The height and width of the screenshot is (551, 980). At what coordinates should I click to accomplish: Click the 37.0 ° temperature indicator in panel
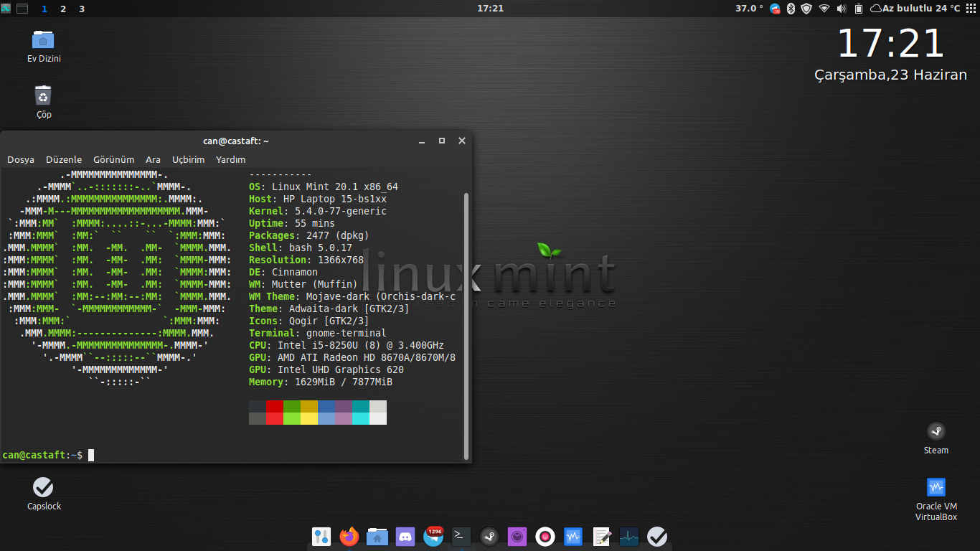pyautogui.click(x=749, y=9)
